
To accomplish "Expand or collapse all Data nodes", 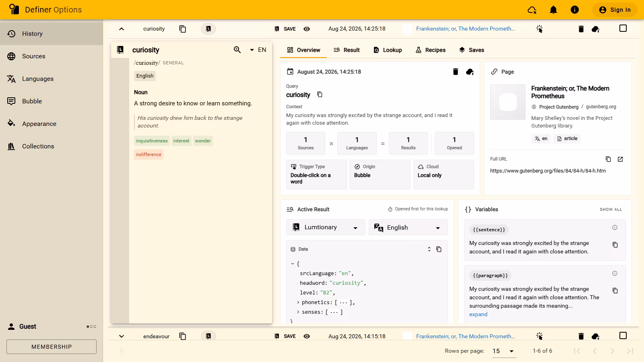I will [429, 249].
